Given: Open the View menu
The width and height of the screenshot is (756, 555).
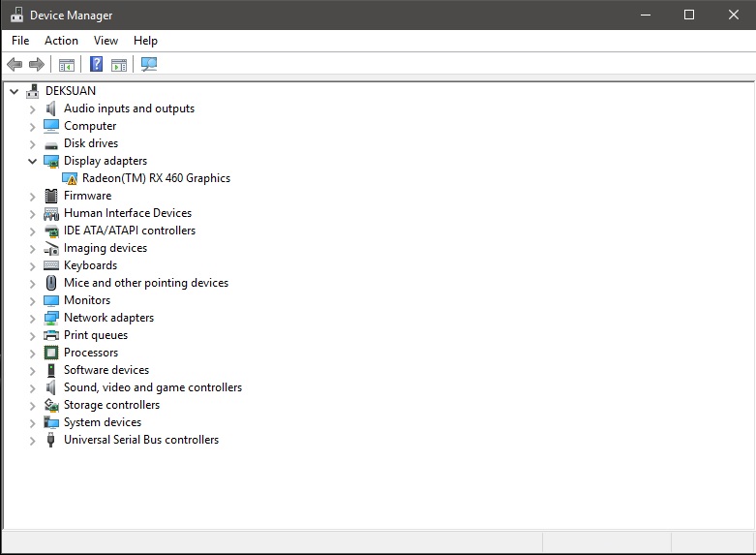Looking at the screenshot, I should (106, 41).
